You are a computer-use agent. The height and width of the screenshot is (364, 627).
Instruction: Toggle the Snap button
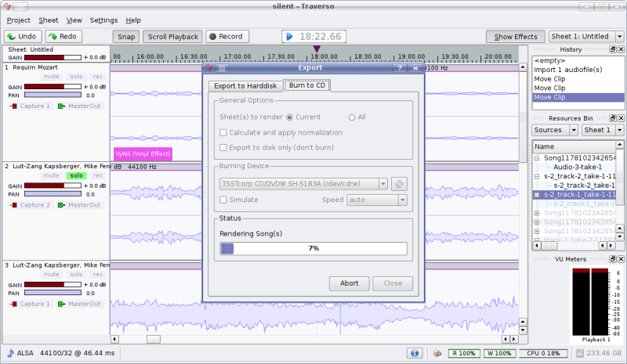click(x=126, y=37)
